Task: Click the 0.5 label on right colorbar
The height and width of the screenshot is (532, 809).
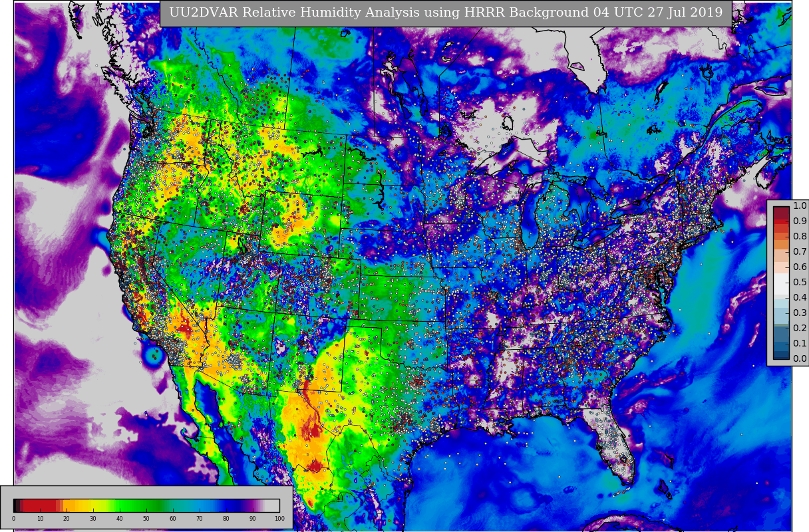Action: coord(800,283)
